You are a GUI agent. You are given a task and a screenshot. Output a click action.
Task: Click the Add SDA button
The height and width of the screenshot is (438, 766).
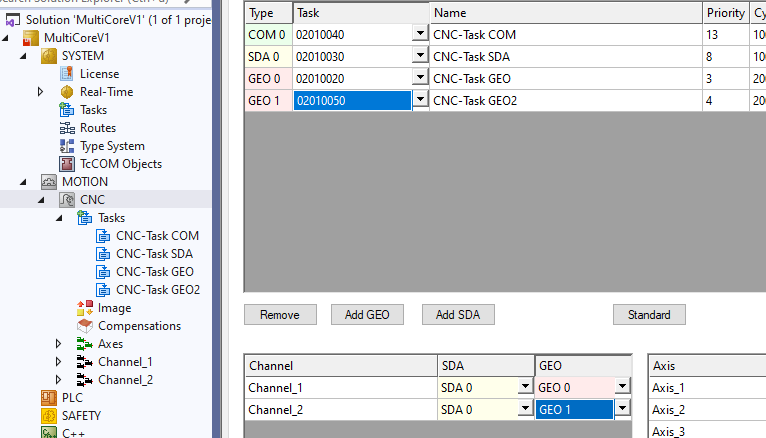tap(458, 315)
